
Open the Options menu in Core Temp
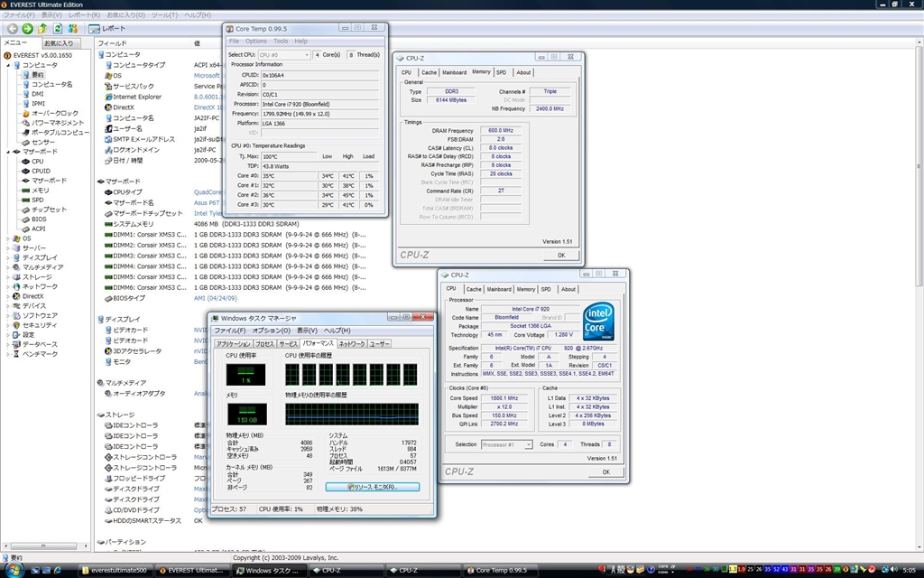(x=256, y=41)
